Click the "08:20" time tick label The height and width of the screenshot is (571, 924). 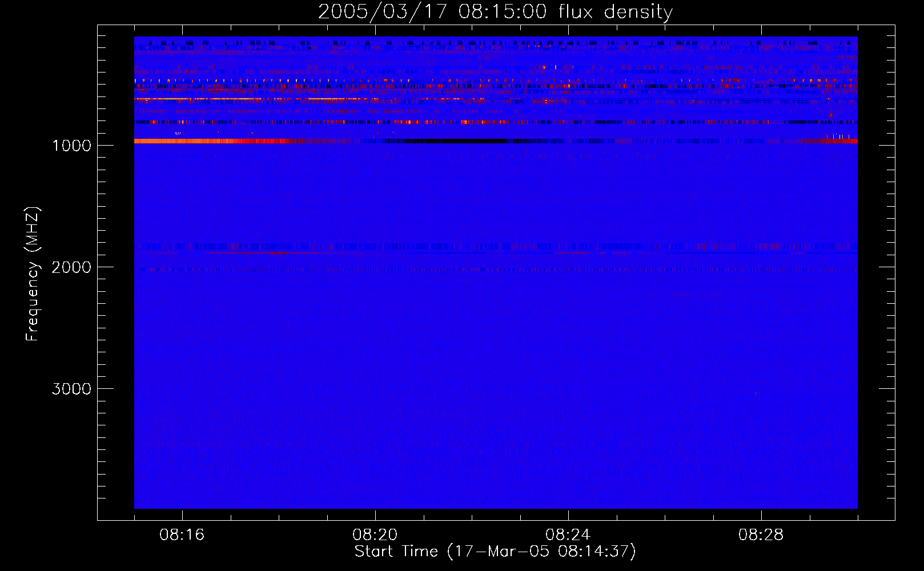375,535
